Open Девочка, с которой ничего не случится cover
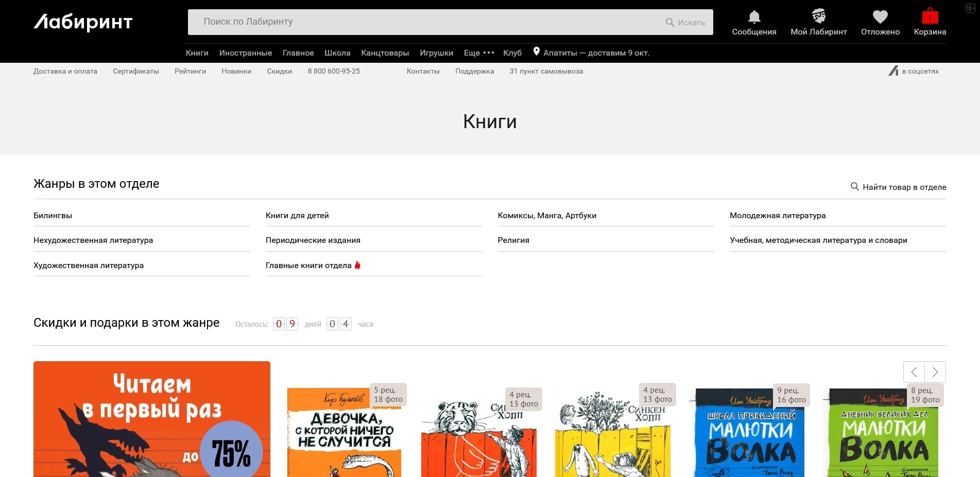 (344, 432)
